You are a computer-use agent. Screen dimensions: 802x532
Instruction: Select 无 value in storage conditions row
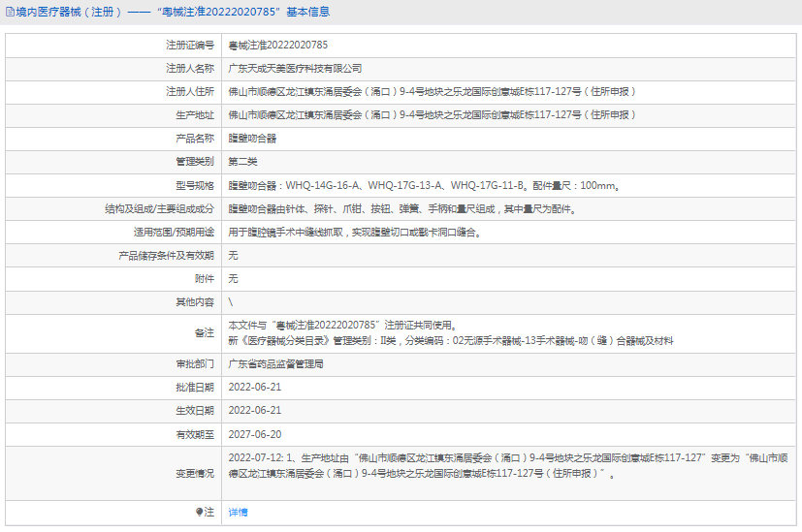pos(233,256)
